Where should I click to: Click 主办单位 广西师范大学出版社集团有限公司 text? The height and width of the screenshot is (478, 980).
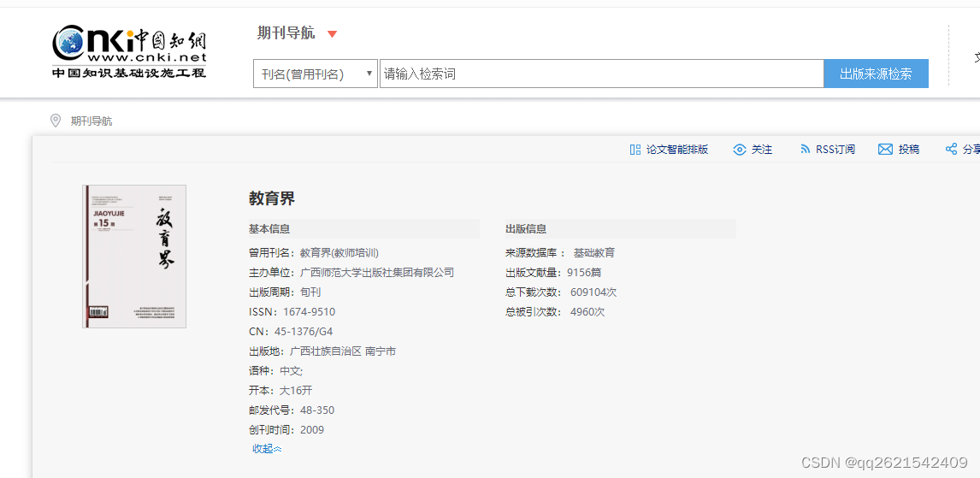click(351, 273)
